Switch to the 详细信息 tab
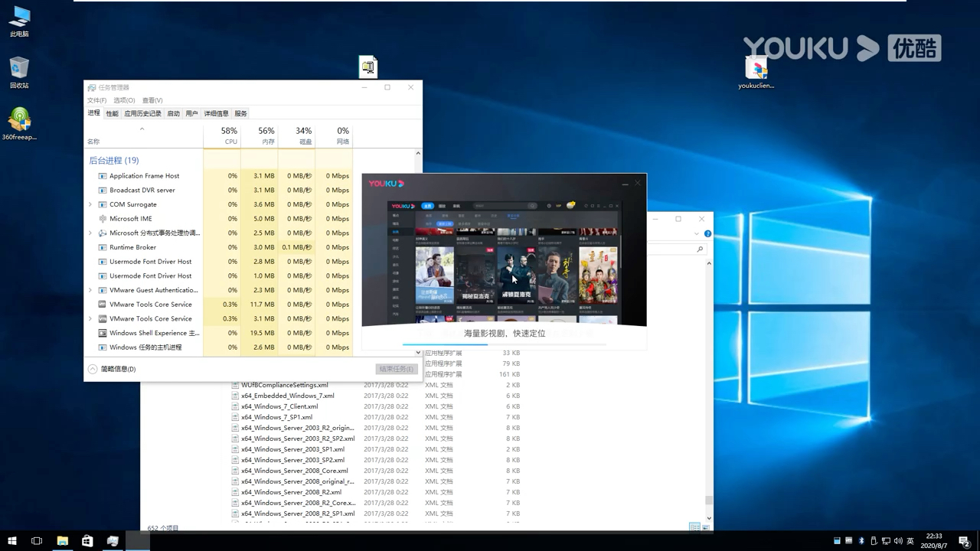This screenshot has width=980, height=551. coord(217,113)
